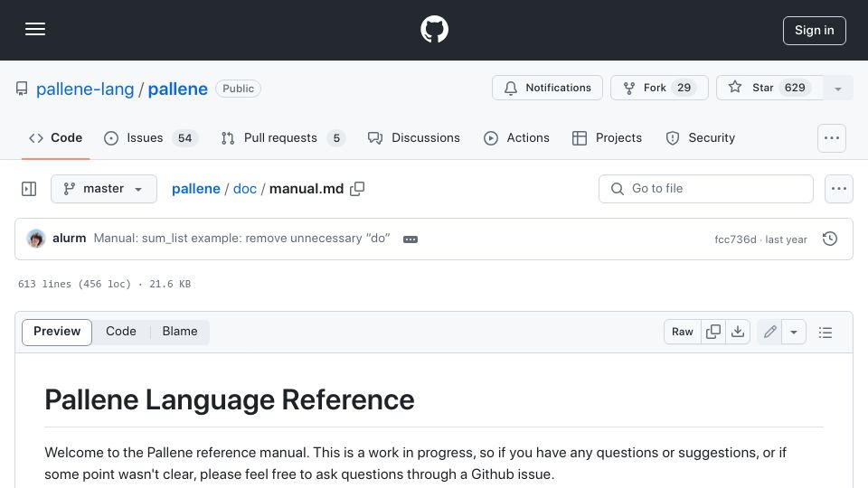The image size is (868, 488).
Task: View the file commit history icon
Action: [830, 239]
